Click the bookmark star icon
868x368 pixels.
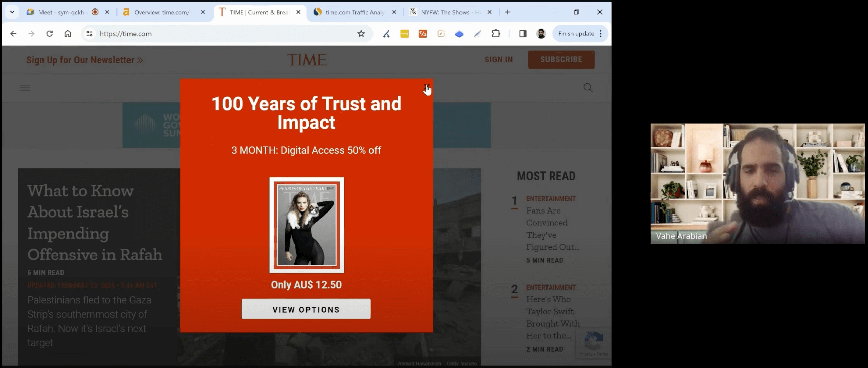coord(361,34)
